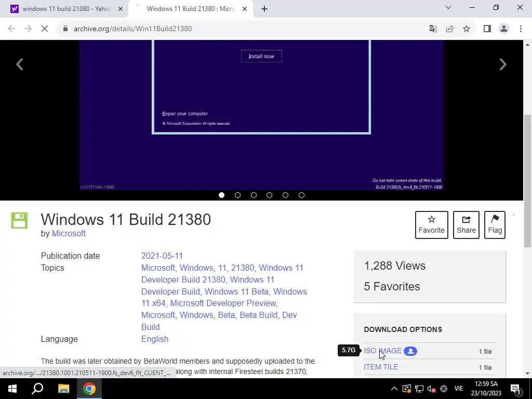Select the Windows 11 Build 21380 tab

point(191,9)
